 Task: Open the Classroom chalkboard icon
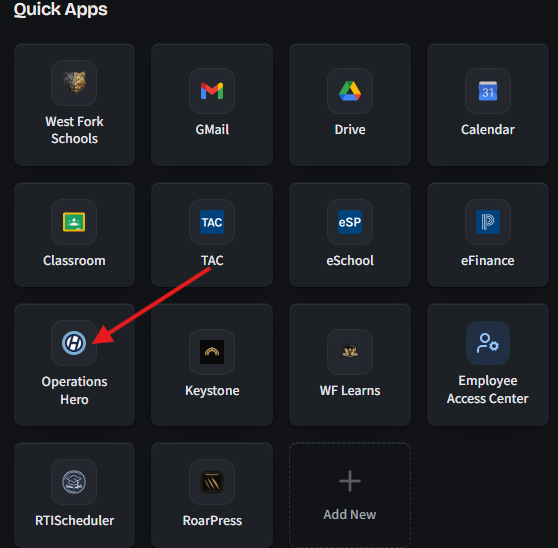[x=74, y=222]
